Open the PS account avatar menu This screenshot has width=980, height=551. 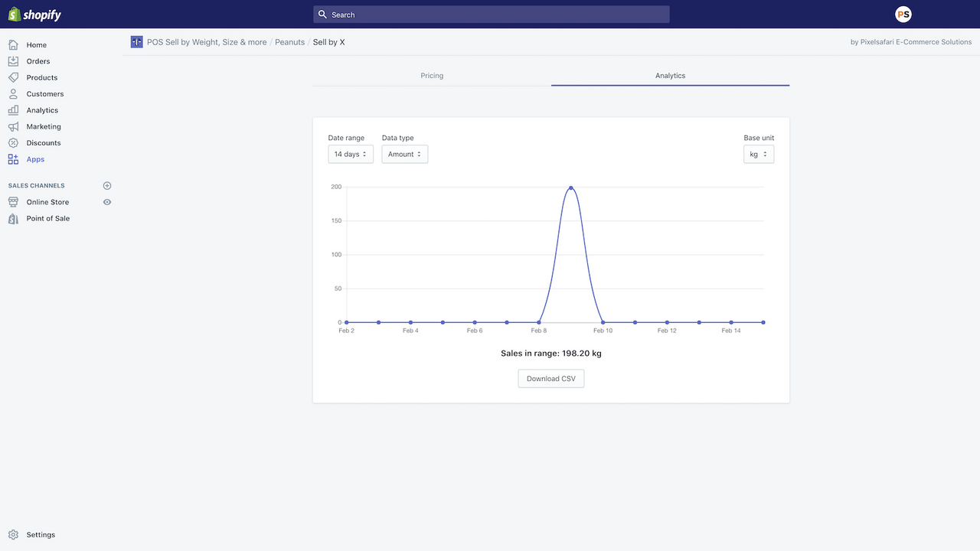903,15
